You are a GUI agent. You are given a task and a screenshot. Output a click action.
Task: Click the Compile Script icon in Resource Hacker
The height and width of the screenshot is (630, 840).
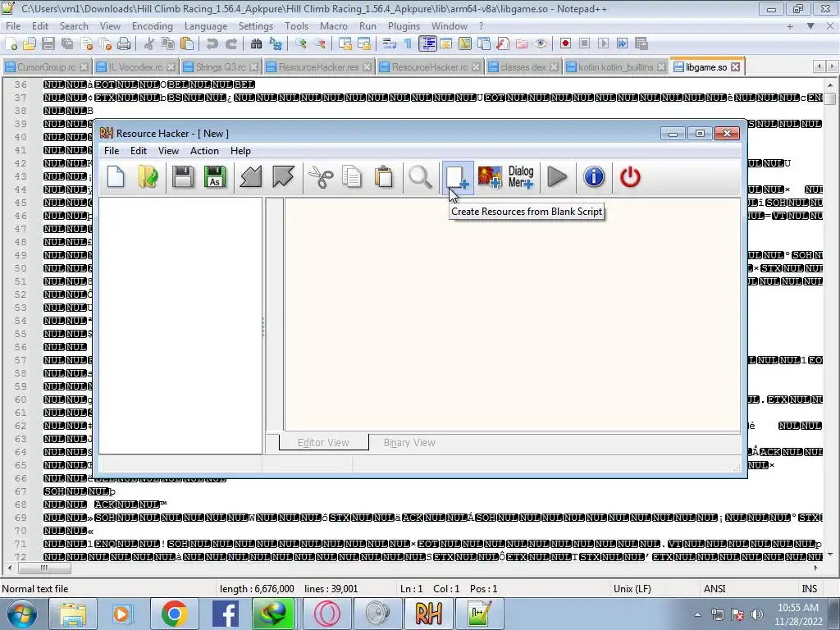coord(251,177)
